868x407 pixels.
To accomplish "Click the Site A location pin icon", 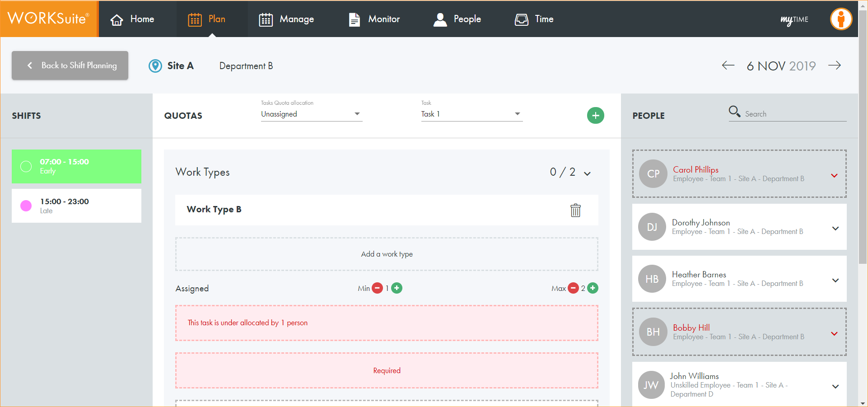I will [155, 66].
